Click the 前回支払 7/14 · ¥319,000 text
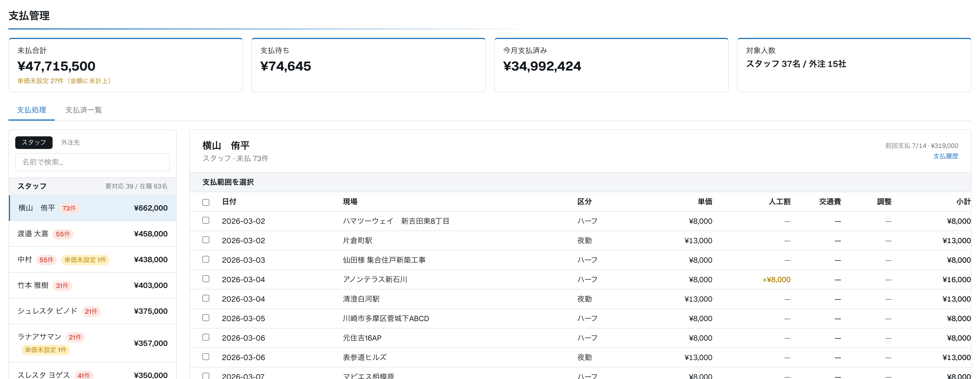The height and width of the screenshot is (379, 980). [x=921, y=146]
